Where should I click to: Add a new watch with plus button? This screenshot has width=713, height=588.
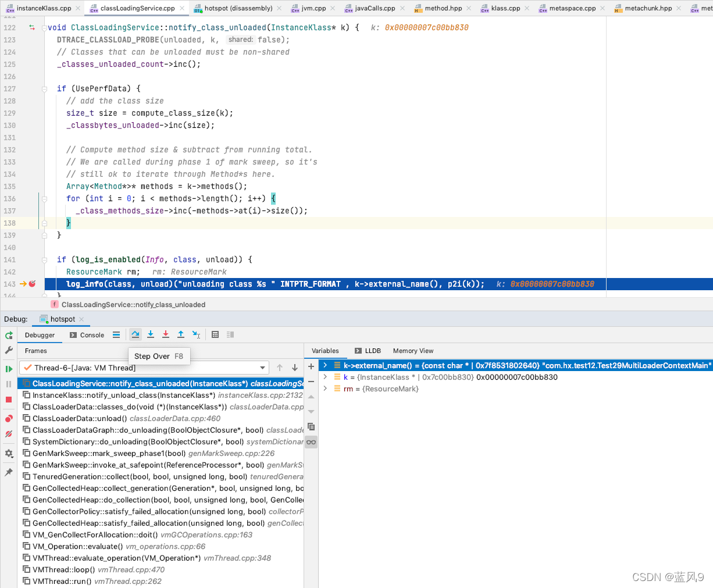coord(311,366)
